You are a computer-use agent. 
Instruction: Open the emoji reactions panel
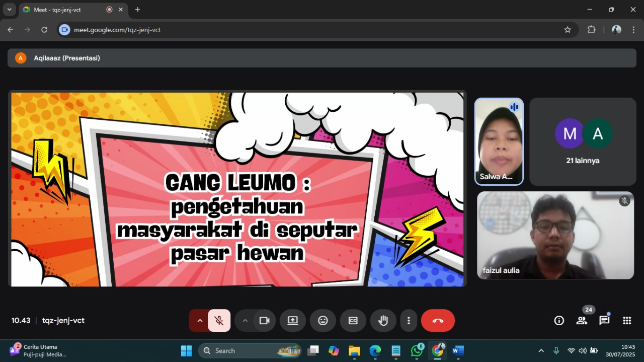(x=323, y=321)
